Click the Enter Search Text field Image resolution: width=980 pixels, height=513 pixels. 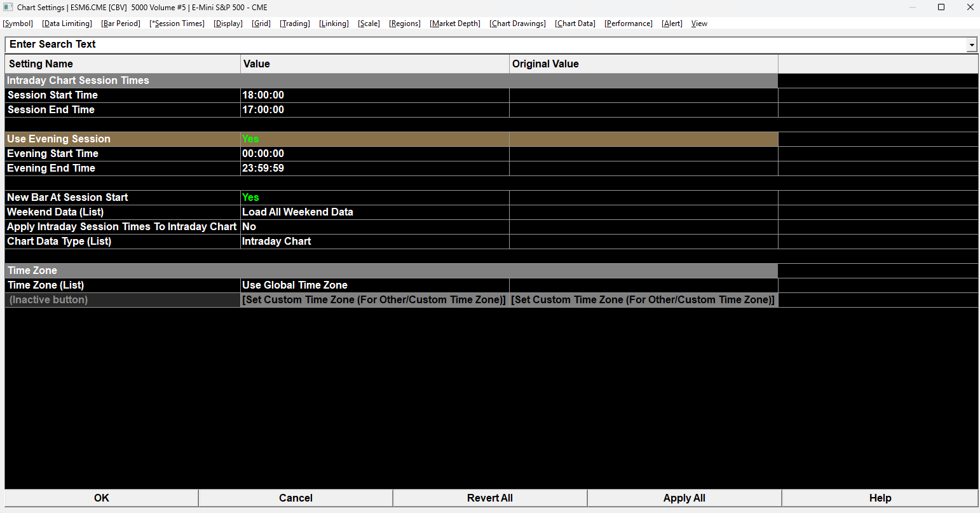tap(486, 44)
